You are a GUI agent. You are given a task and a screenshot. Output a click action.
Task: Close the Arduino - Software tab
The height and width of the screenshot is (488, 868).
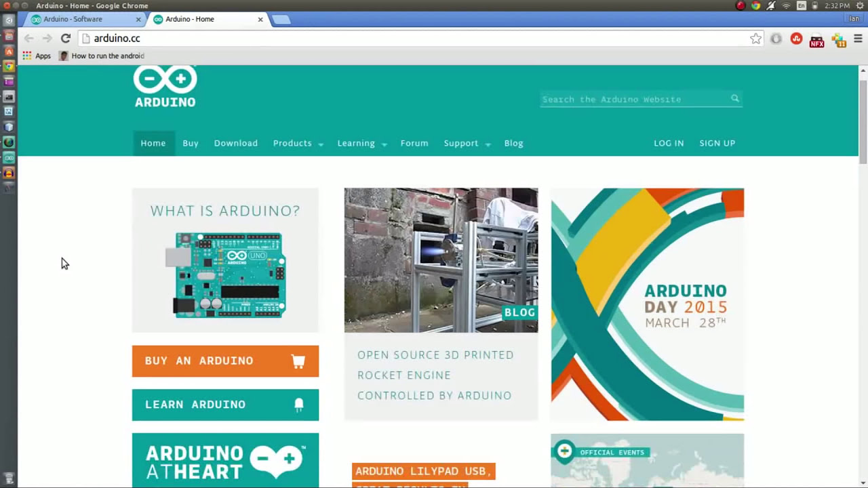point(139,19)
